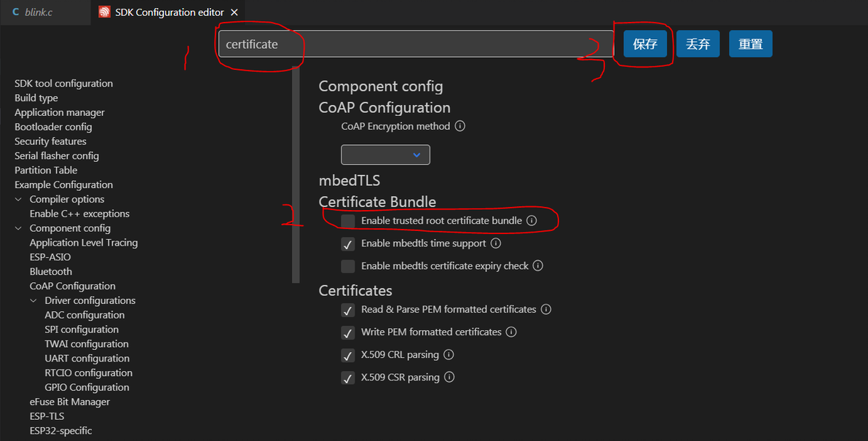Click info icon beside CoAP Encryption method
This screenshot has height=441, width=868.
[459, 126]
